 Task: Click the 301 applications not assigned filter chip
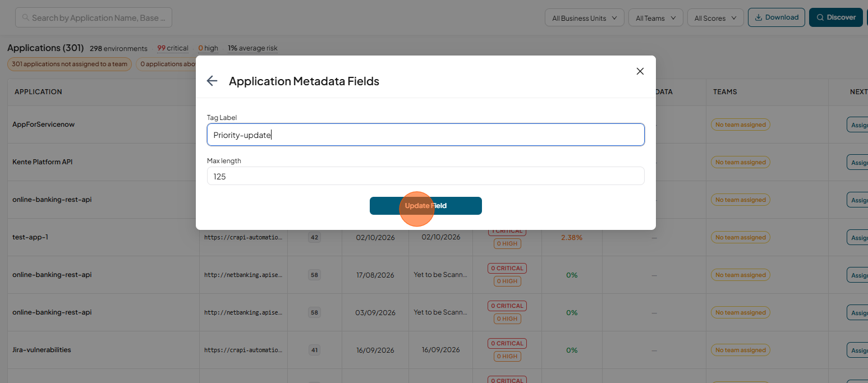click(70, 64)
